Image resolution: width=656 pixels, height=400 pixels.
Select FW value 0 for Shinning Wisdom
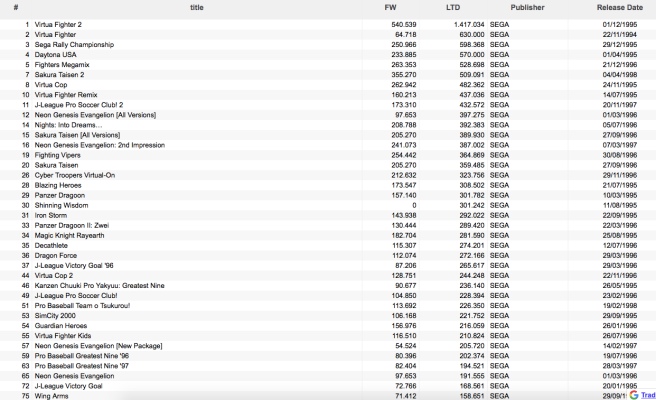(x=414, y=205)
